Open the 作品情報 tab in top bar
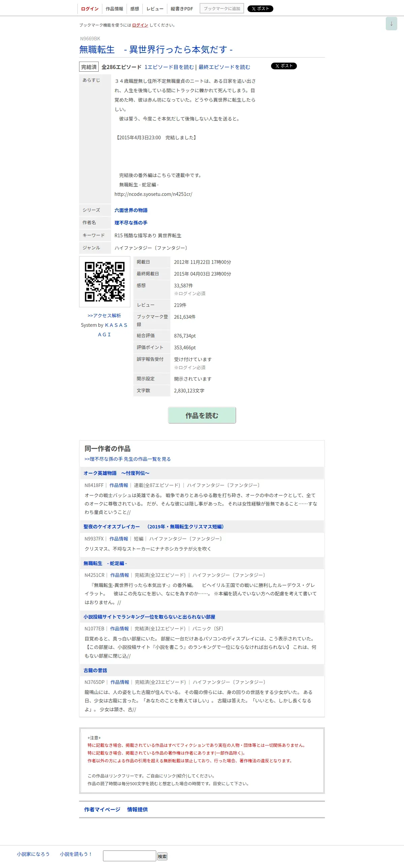Screen dimensions: 404x868 coord(114,9)
